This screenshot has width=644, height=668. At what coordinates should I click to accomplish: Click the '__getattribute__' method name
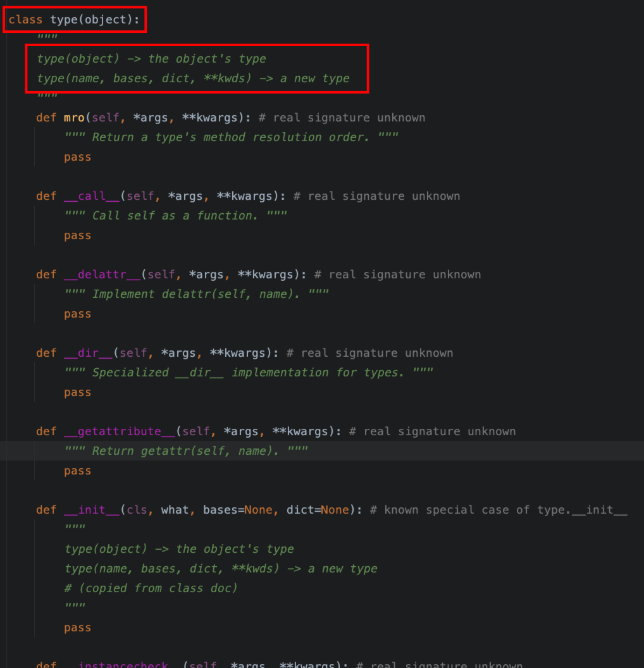coord(120,431)
